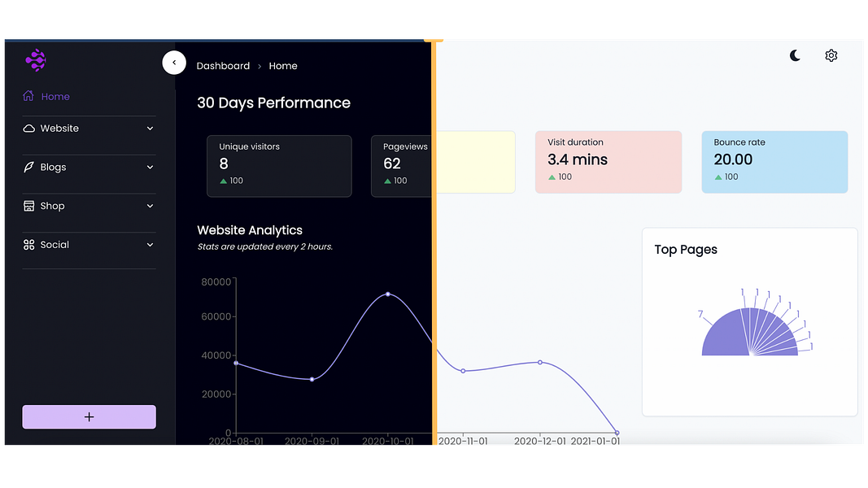
Task: Click the Home breadcrumb item
Action: click(x=283, y=66)
